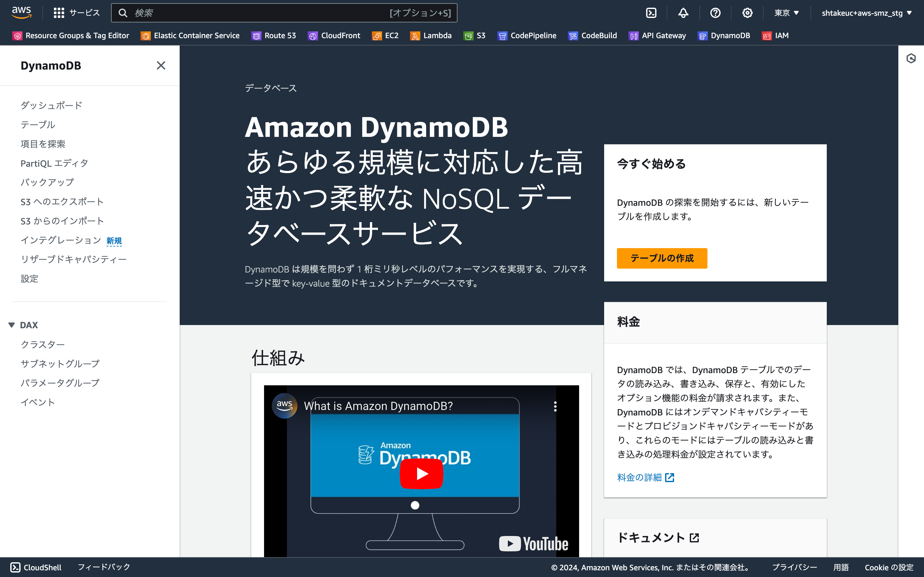Viewport: 924px width, 577px height.
Task: Open the 料金の詳細 link
Action: 639,477
